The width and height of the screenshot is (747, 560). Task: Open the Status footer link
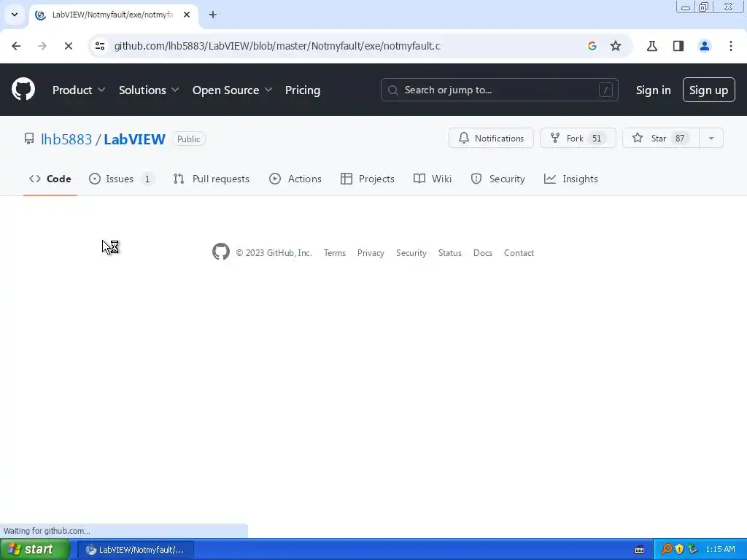[449, 253]
